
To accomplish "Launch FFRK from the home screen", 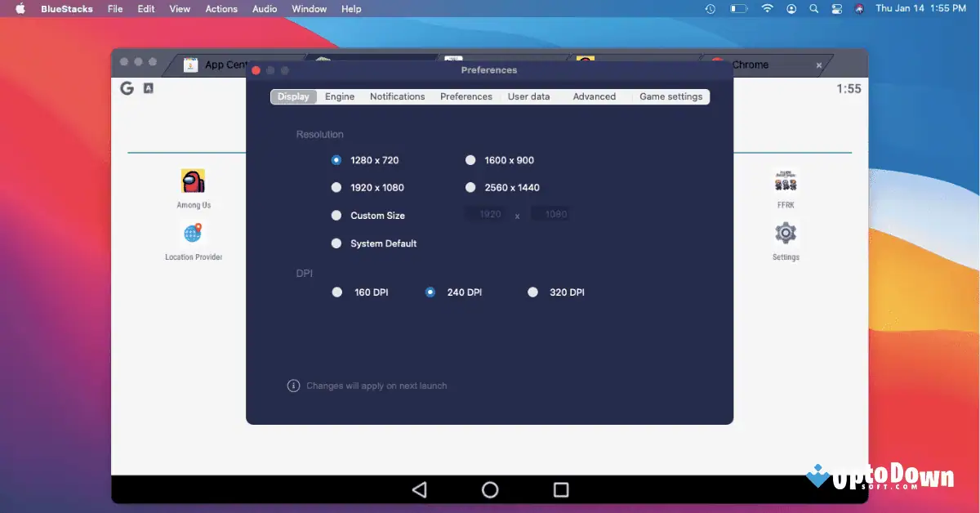I will point(785,181).
